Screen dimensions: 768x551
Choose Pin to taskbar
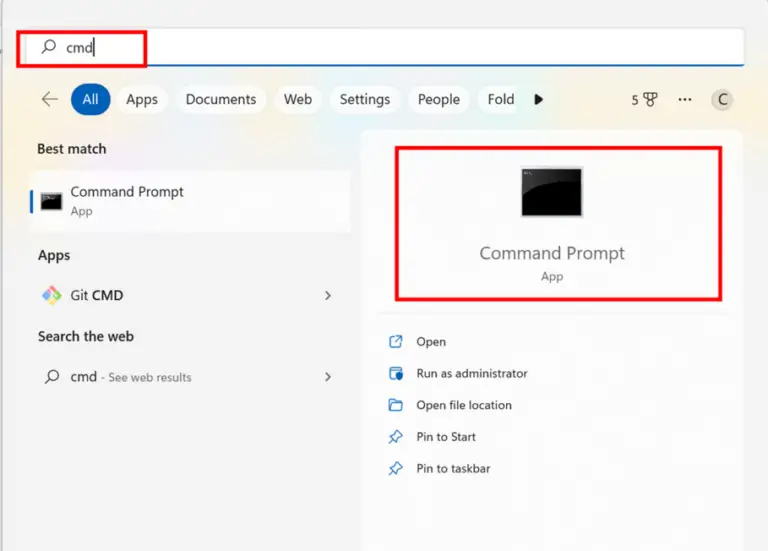click(x=453, y=468)
